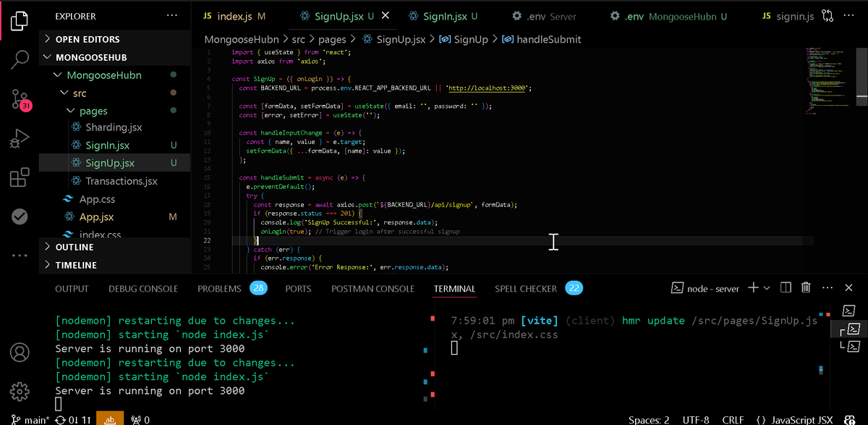
Task: Open Explorer's more actions ellipsis
Action: pos(171,15)
